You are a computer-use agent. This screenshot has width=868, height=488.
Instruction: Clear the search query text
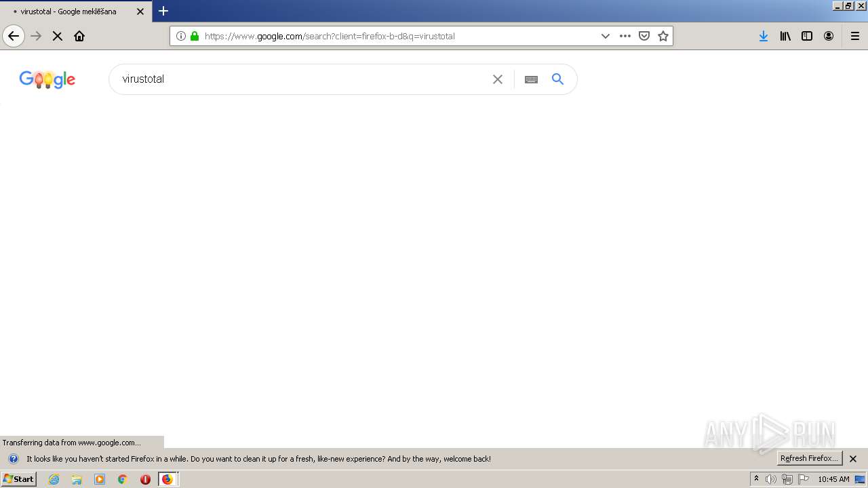pos(498,79)
